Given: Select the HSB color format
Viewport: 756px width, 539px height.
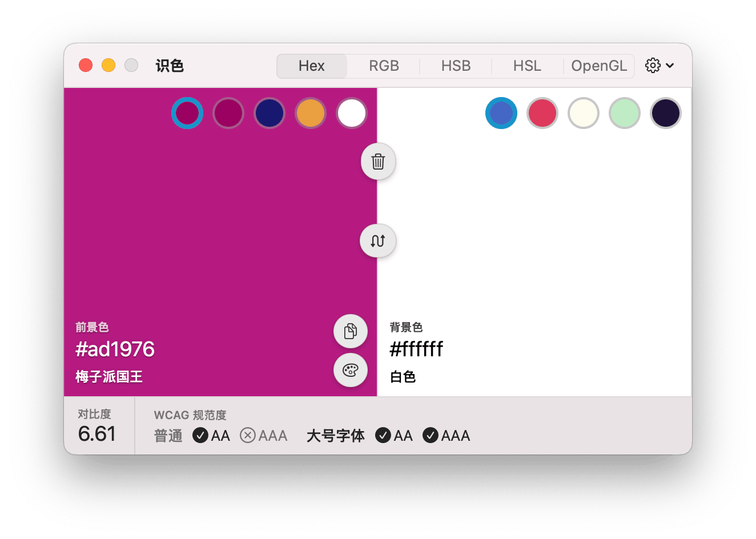Looking at the screenshot, I should (456, 66).
